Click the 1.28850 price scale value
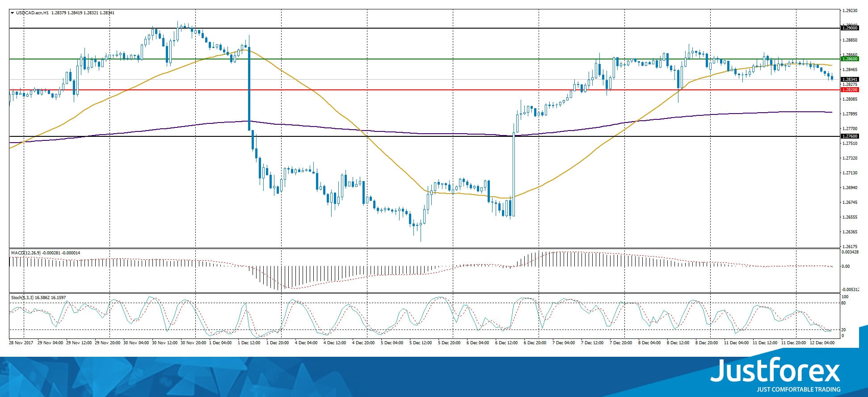The height and width of the screenshot is (397, 868). tap(850, 40)
